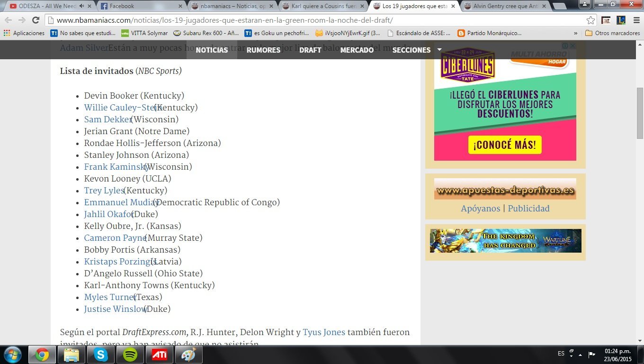Viewport: 644px width, 364px height.
Task: Click the ¡CONOCÉ MÁS! ad button
Action: [x=505, y=145]
